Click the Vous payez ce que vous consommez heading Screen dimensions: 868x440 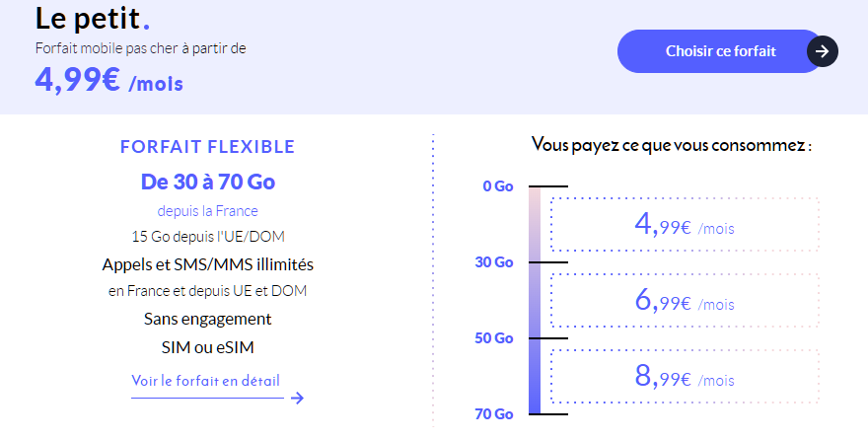tap(672, 146)
